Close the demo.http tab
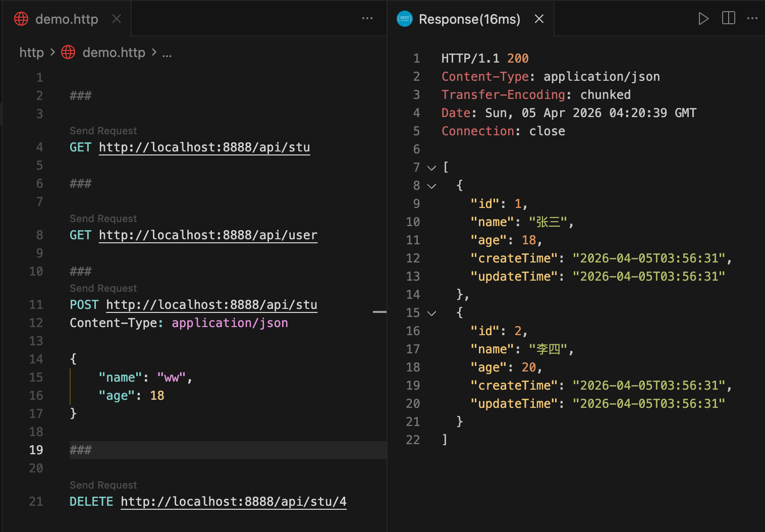765x532 pixels. pos(117,19)
